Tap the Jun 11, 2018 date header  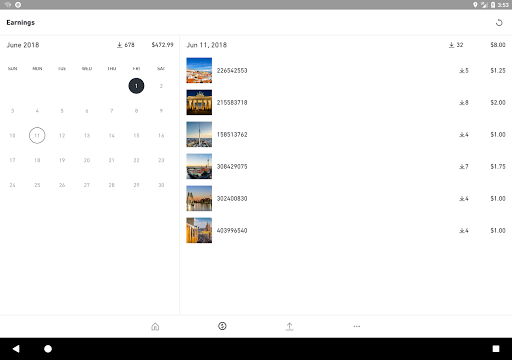(207, 45)
